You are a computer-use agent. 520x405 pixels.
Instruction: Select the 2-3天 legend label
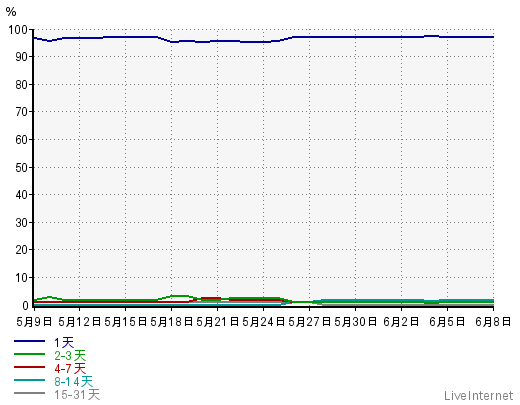[70, 356]
